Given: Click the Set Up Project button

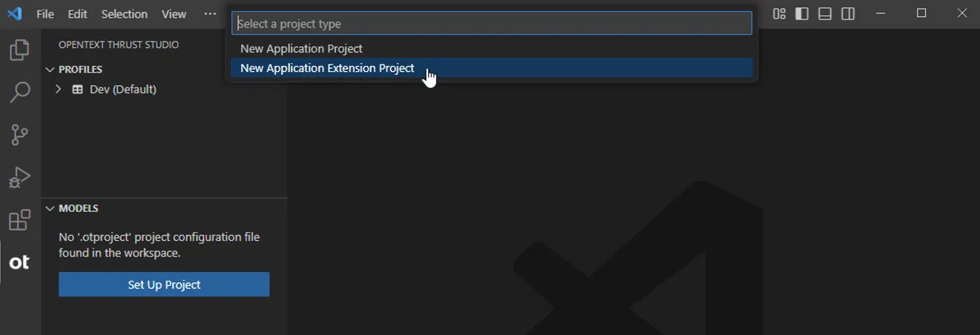Looking at the screenshot, I should click(164, 285).
